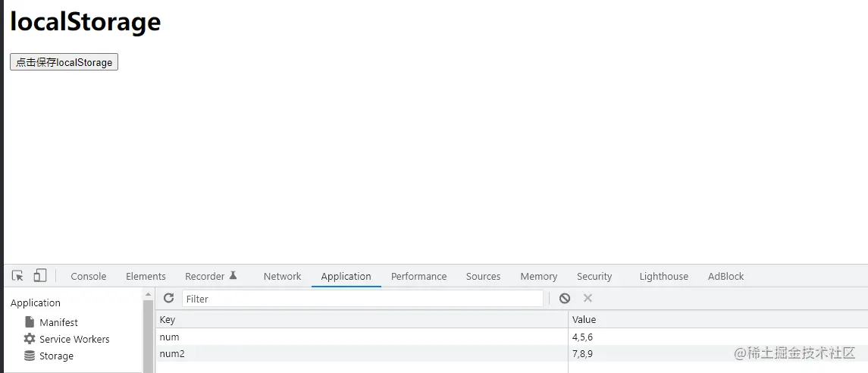Open the Recorder tab

click(x=211, y=276)
